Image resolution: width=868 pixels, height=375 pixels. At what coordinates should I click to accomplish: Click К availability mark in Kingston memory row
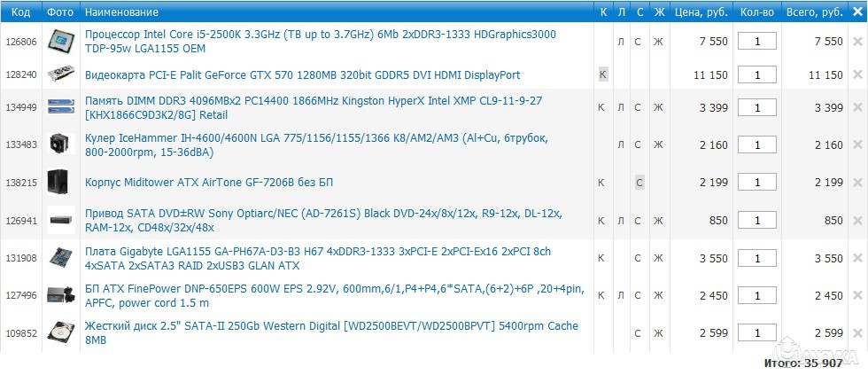601,107
